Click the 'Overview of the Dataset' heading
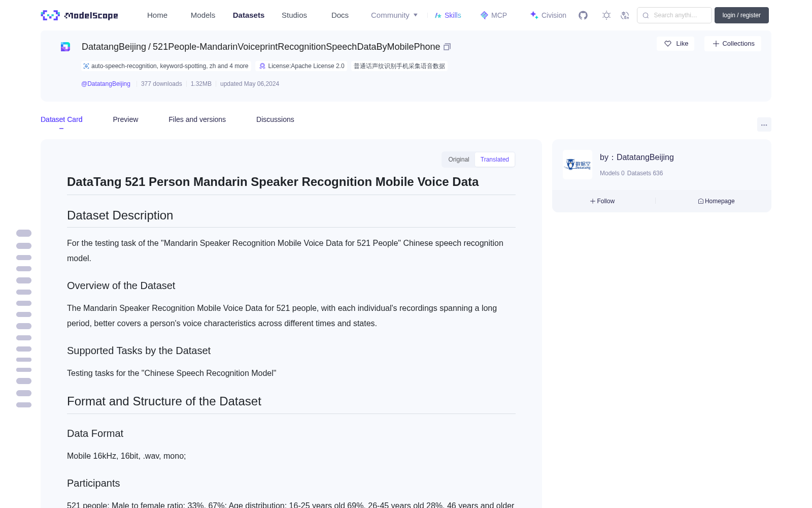The image size is (812, 508). click(x=121, y=285)
